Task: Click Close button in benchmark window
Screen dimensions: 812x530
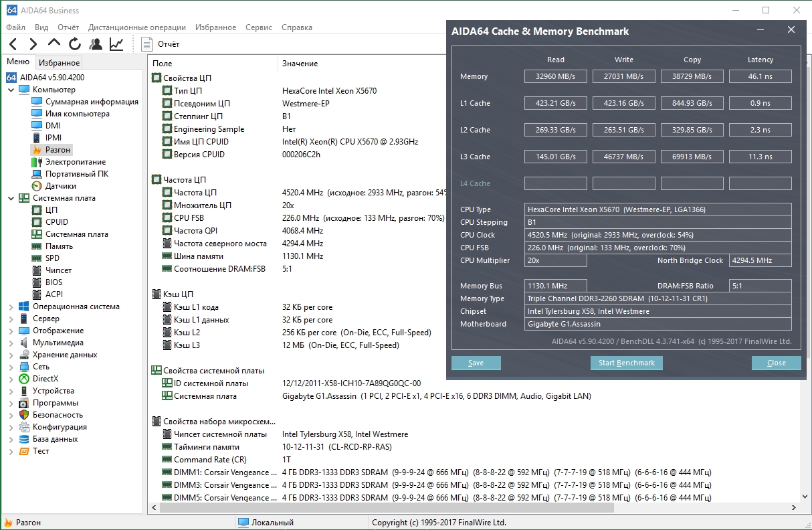Action: tap(776, 363)
